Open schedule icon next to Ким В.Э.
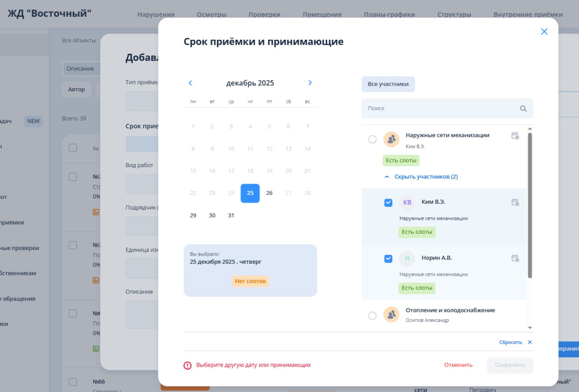Screen dimensions: 579x392 tap(515, 202)
